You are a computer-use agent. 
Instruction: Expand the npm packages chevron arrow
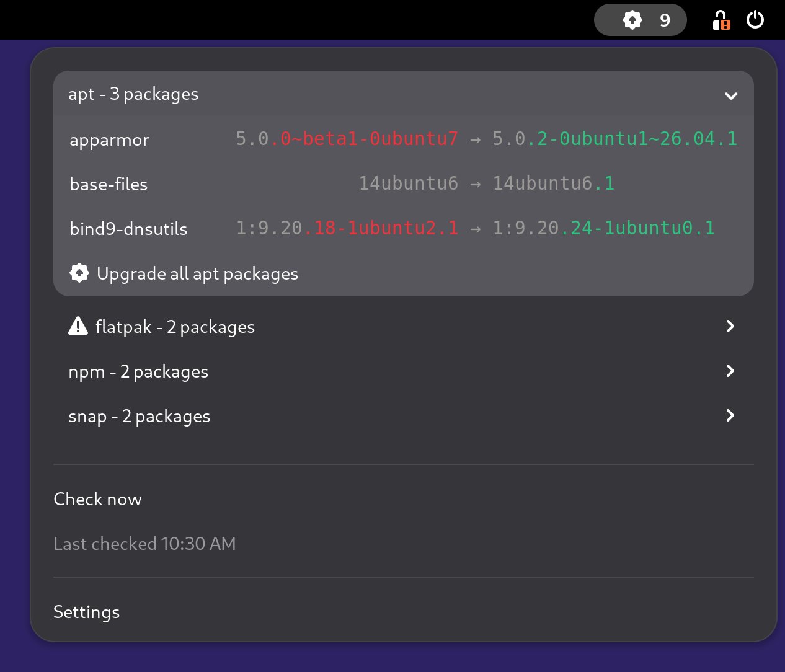tap(730, 371)
